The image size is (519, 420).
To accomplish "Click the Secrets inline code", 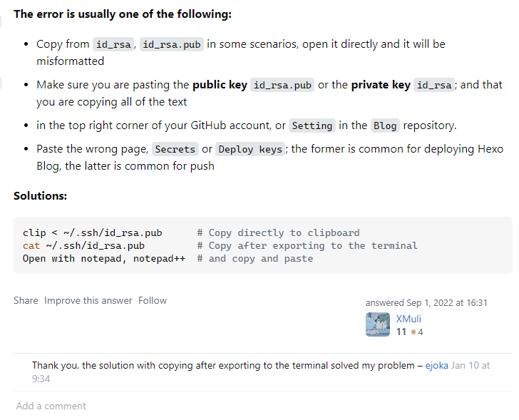I will pyautogui.click(x=175, y=150).
